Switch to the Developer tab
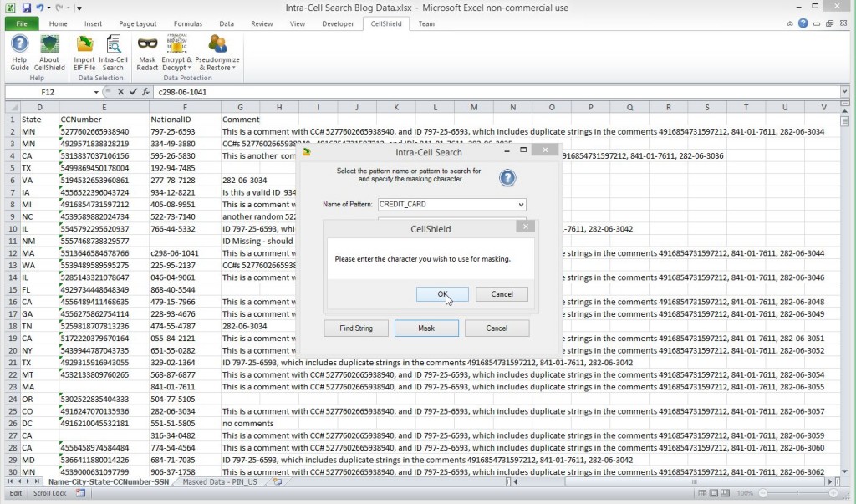Screen dimensions: 856x504 (x=338, y=23)
